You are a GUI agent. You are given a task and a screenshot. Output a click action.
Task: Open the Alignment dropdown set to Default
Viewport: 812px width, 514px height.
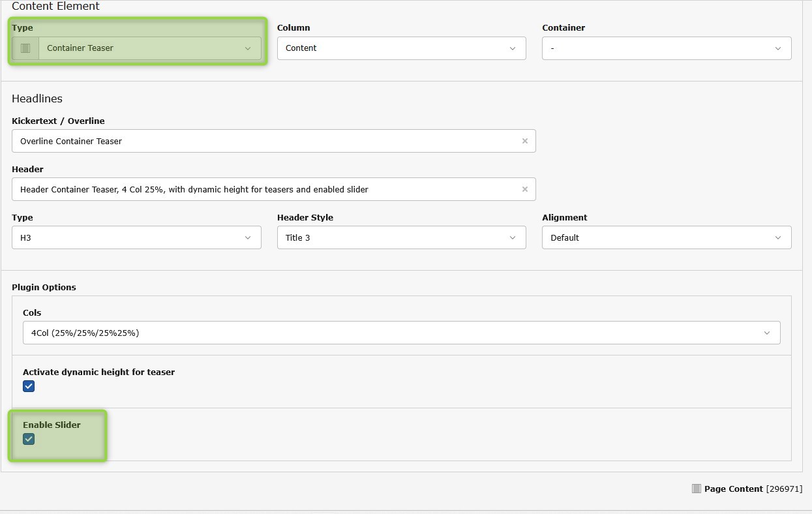[x=666, y=237]
